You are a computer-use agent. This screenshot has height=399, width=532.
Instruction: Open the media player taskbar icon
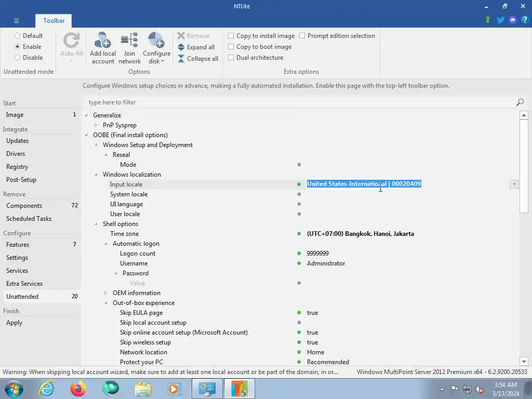(175, 389)
